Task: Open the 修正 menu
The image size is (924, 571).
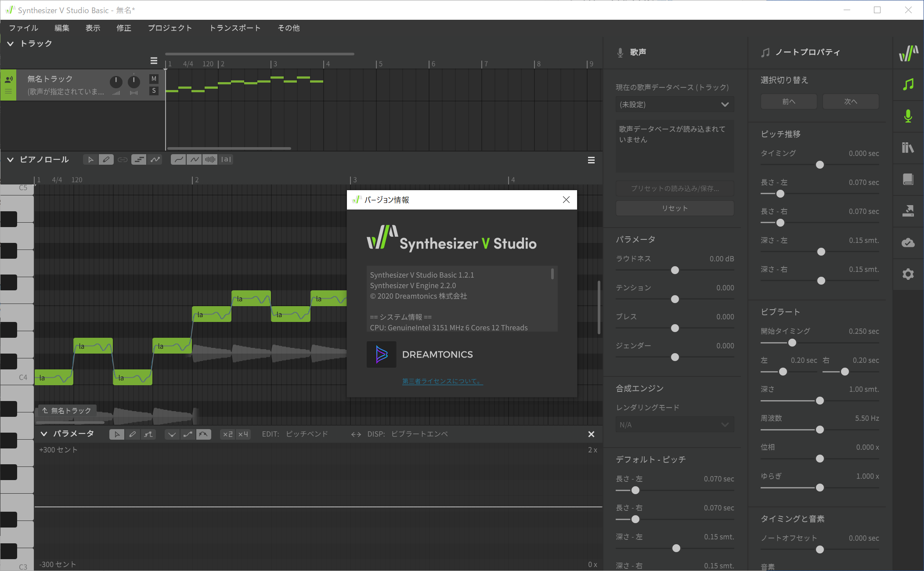Action: (x=123, y=28)
